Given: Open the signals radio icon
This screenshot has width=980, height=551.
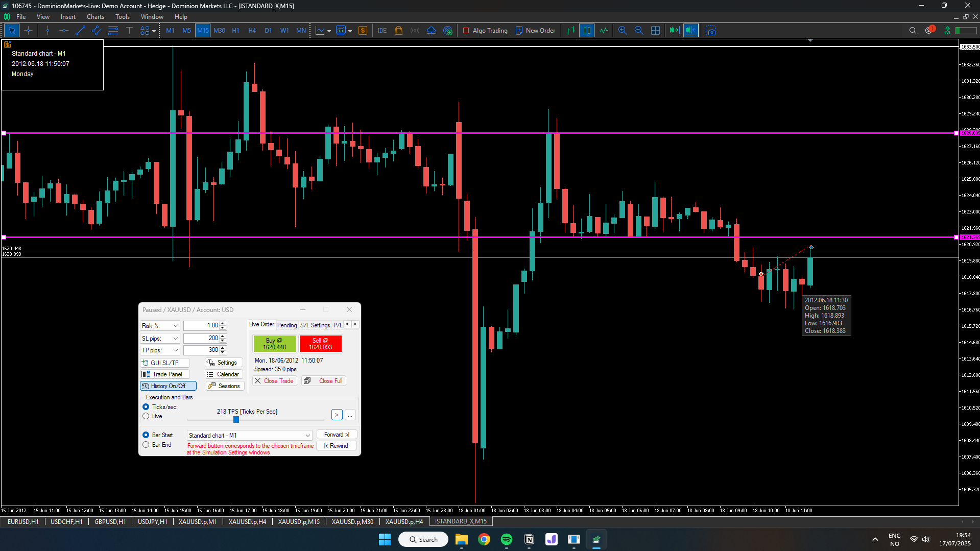Looking at the screenshot, I should 415,31.
